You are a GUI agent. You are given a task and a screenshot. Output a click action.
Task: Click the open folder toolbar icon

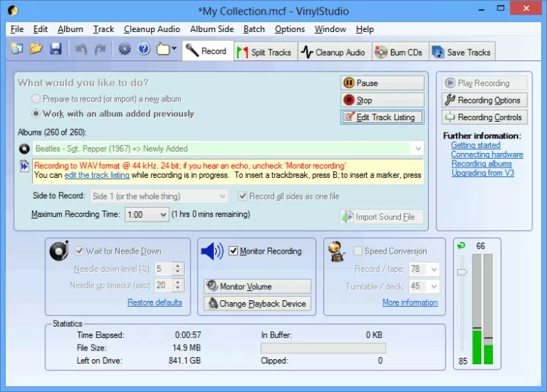click(x=36, y=50)
